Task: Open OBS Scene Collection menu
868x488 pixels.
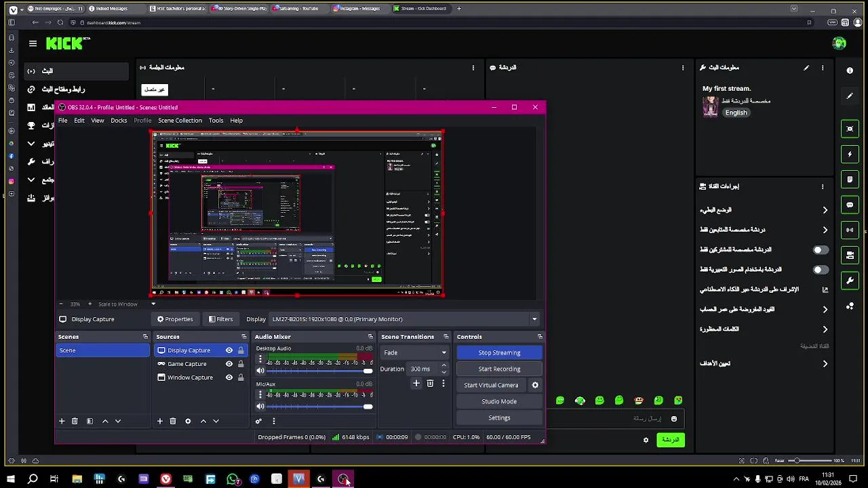Action: [180, 121]
